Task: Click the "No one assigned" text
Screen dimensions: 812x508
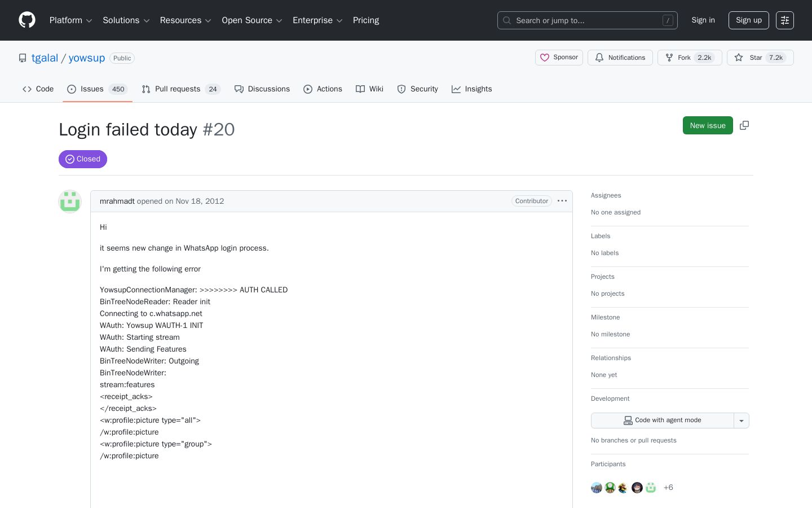Action: pyautogui.click(x=616, y=212)
